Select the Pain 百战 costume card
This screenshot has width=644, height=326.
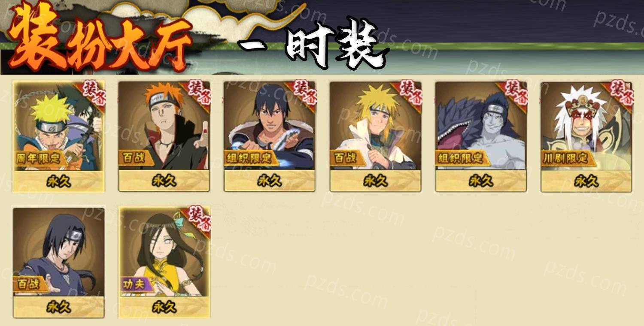(164, 136)
